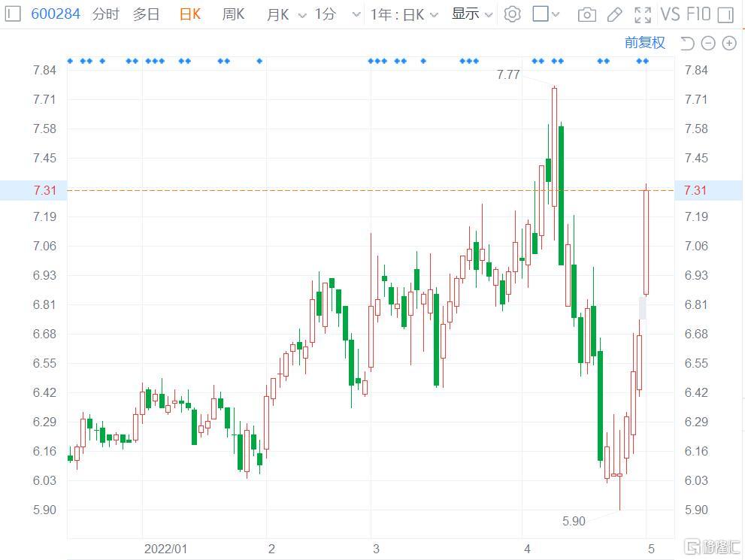Click the 2022/01 date axis label
The height and width of the screenshot is (560, 745).
tap(165, 549)
